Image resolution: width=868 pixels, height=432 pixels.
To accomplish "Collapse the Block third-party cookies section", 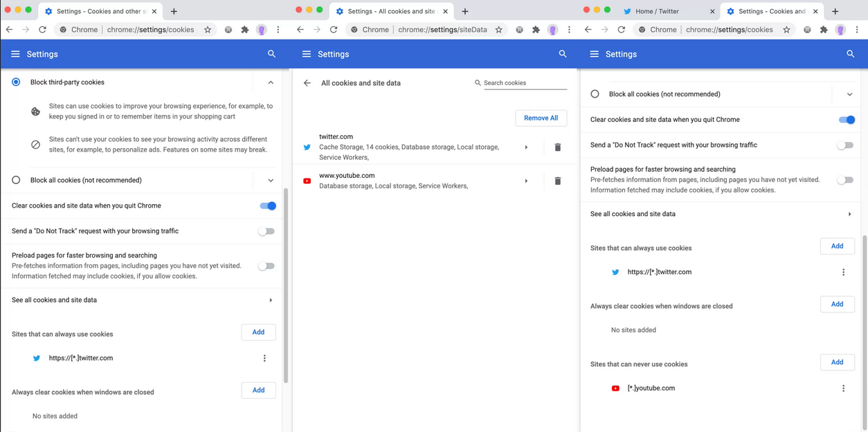I will click(x=271, y=81).
